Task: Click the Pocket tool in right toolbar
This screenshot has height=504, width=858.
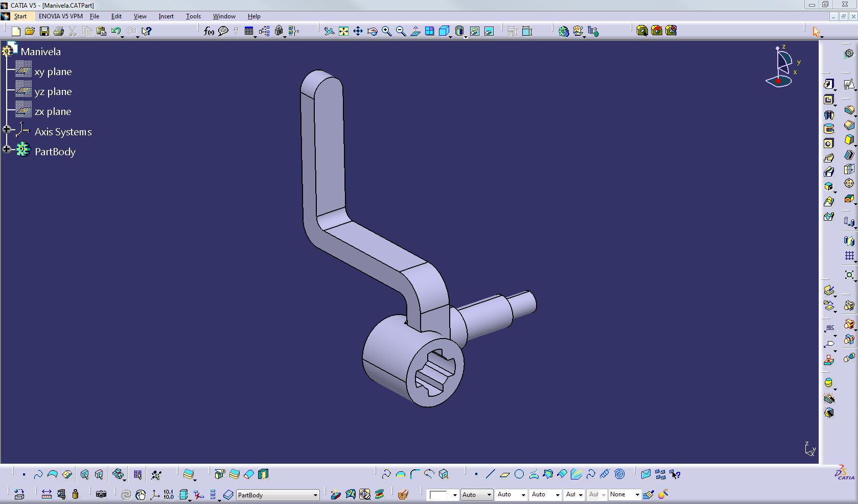Action: point(828,100)
